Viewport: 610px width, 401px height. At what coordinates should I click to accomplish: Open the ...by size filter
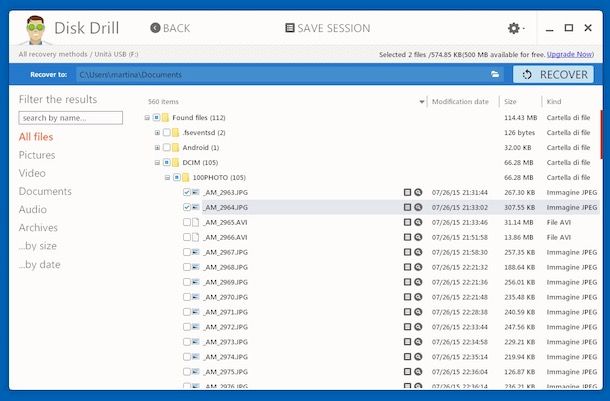point(37,246)
